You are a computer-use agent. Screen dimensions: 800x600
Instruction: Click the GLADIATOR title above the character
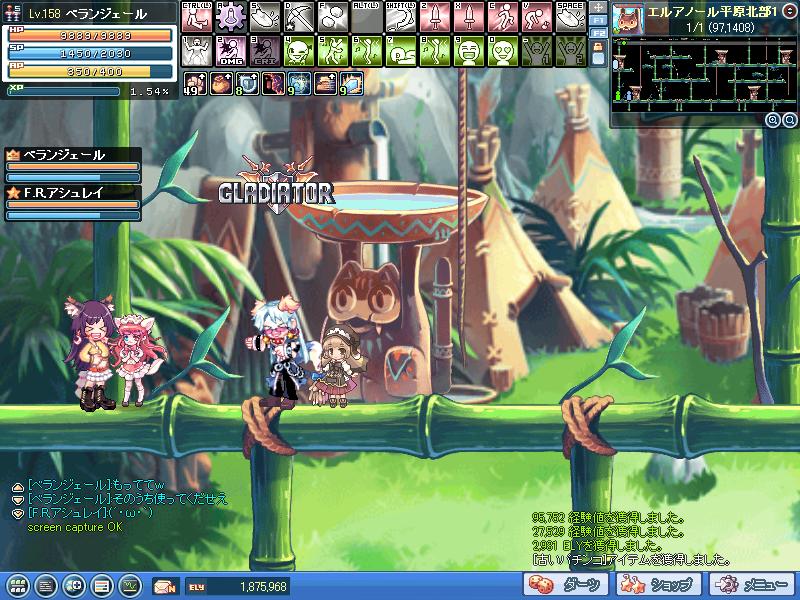(x=276, y=185)
